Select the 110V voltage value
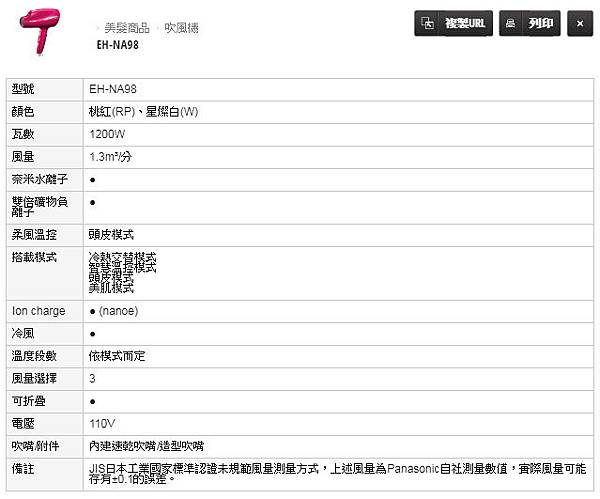Screen dimensions: 600x499 [x=102, y=424]
